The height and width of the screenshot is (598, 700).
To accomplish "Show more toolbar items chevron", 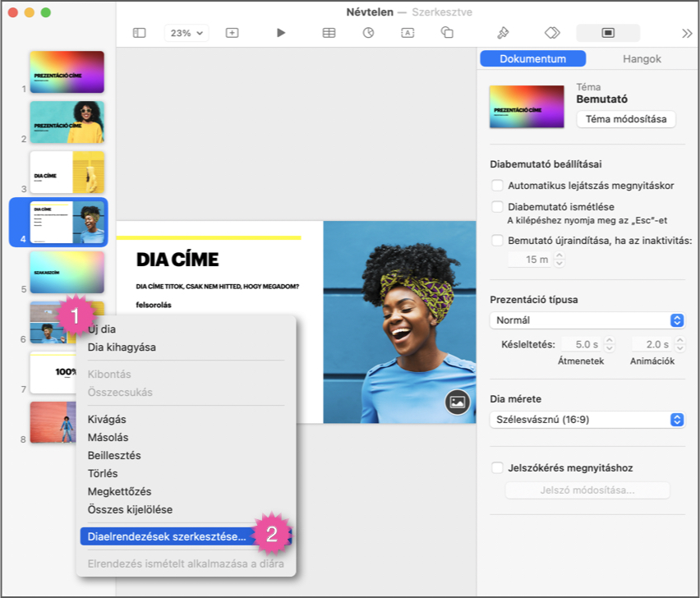I will 687,34.
